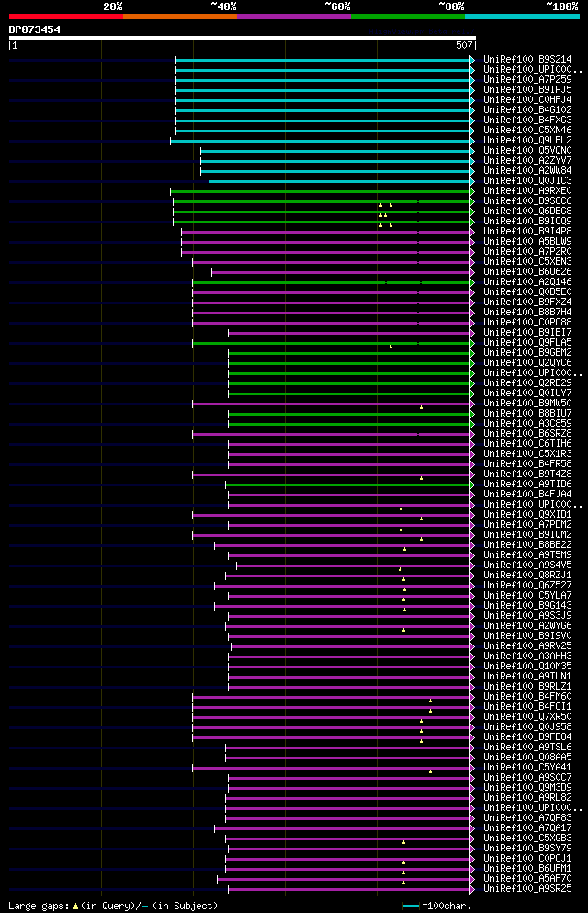Select label UniRef100_A9TID6
Image resolution: width=588 pixels, height=913 pixels.
click(x=527, y=484)
